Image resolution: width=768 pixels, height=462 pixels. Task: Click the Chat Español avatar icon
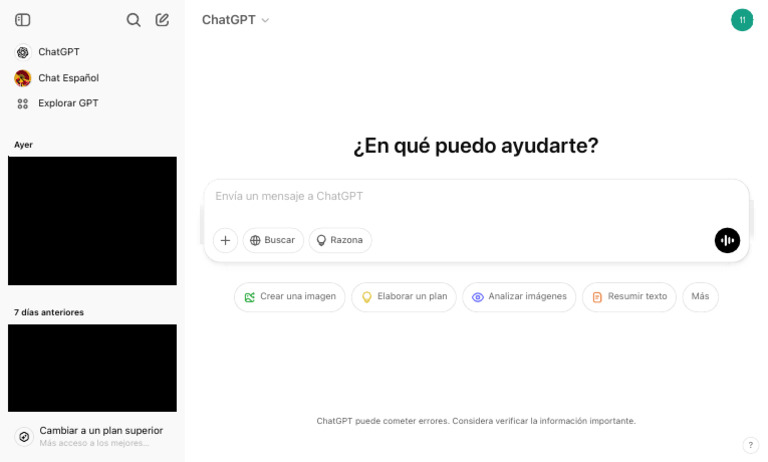[x=23, y=78]
